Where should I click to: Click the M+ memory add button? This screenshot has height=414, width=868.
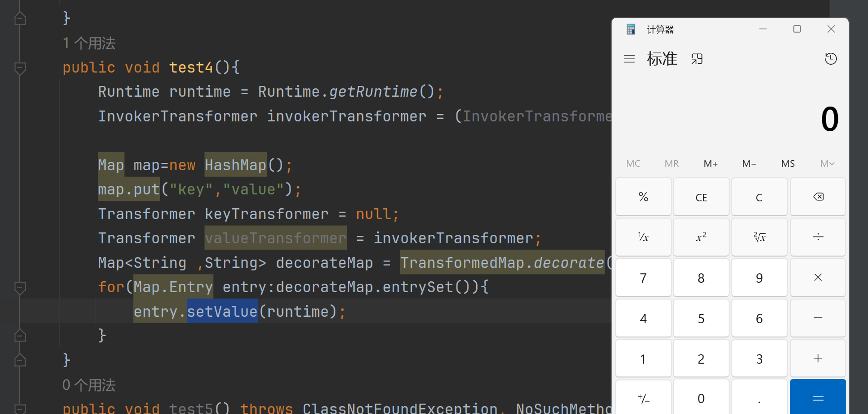point(711,164)
